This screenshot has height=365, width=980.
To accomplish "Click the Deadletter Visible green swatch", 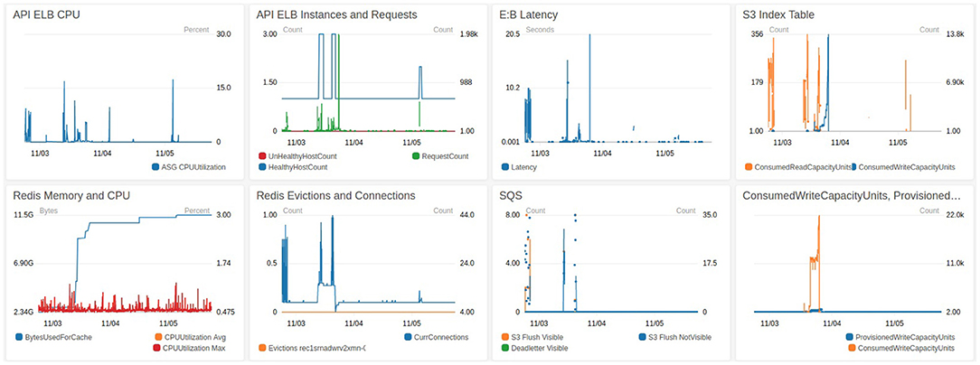I will coord(505,348).
